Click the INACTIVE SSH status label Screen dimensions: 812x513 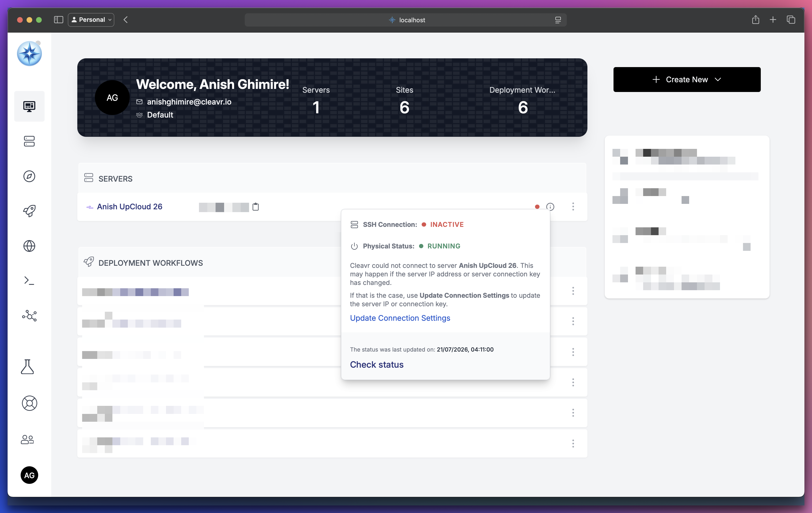447,224
